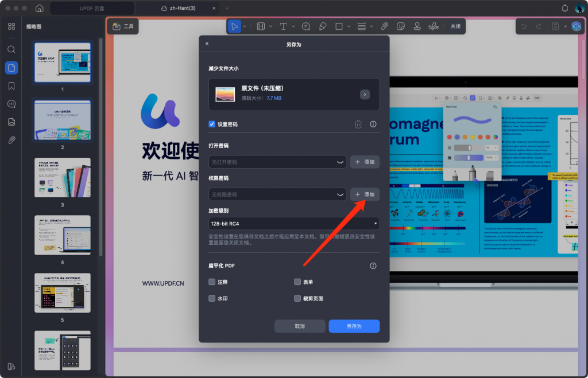Select the zh-Hant(3) tab
The width and height of the screenshot is (588, 378).
tap(178, 8)
